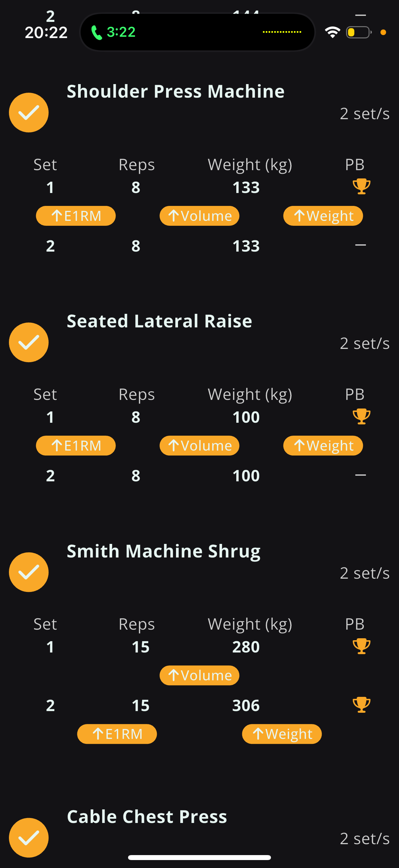Viewport: 399px width, 868px height.
Task: Toggle the Shoulder Press Machine completion checkmark
Action: click(x=29, y=113)
